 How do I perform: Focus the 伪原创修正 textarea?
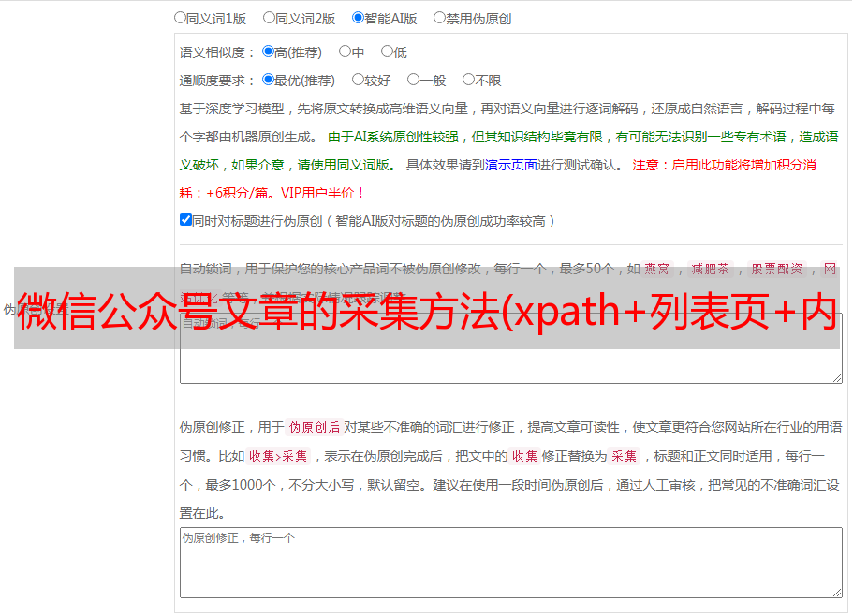click(511, 563)
